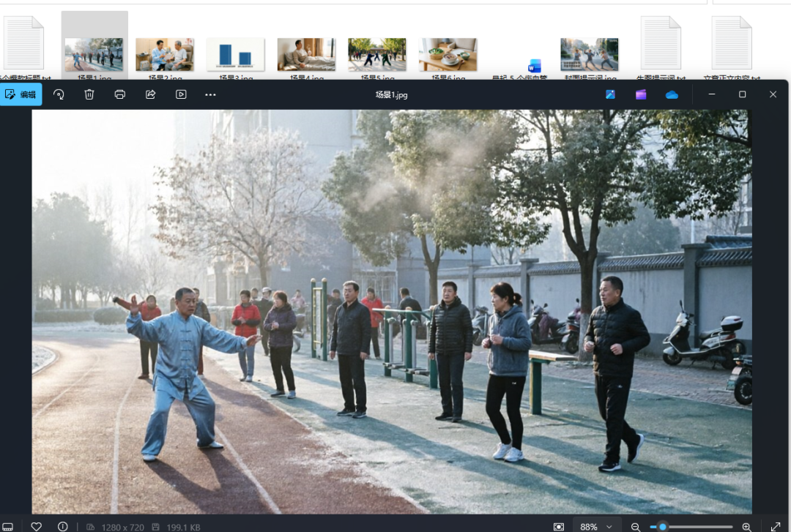Delete the photo with the trash icon
Screen dimensions: 791x532
(x=89, y=94)
